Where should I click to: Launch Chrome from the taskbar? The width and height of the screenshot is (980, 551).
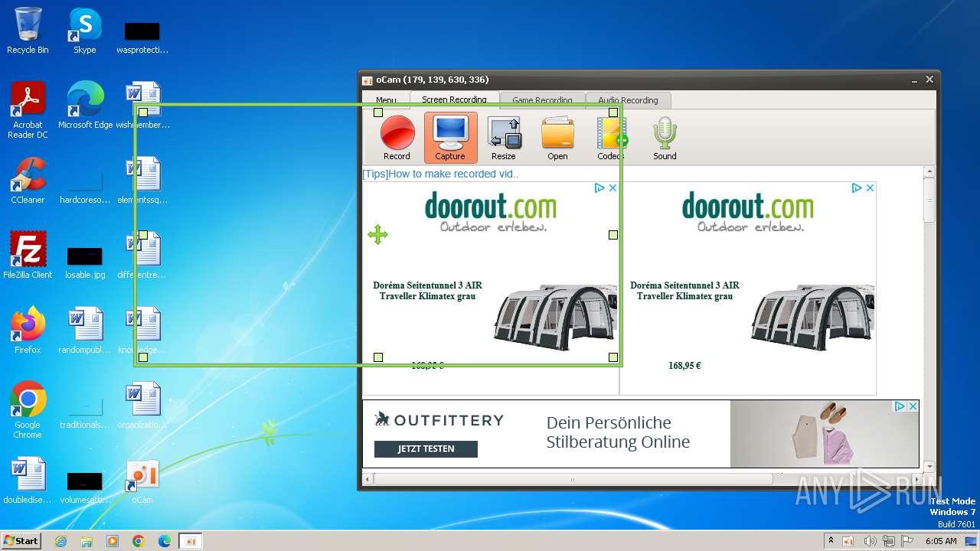[139, 541]
